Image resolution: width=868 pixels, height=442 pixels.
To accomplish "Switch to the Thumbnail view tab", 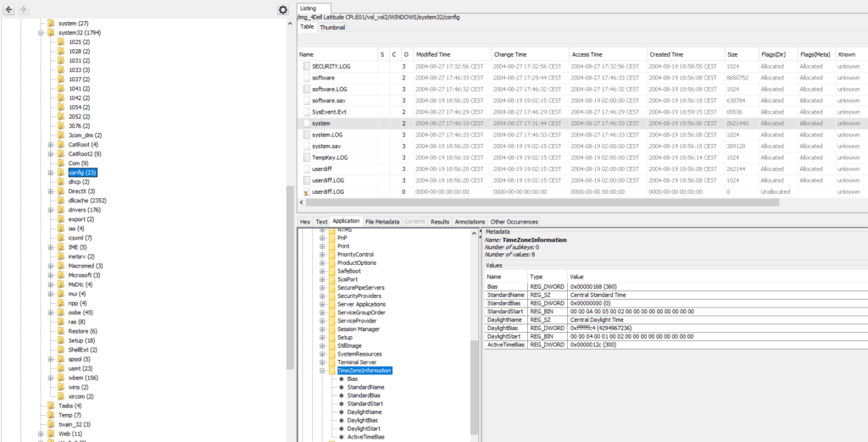I will point(332,27).
